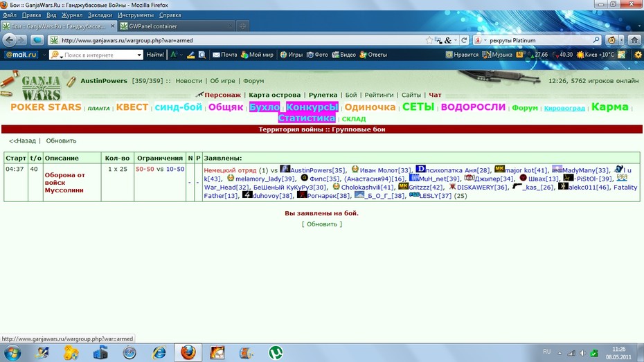Open player major kot[41] profile
644x362 pixels.
pos(526,170)
